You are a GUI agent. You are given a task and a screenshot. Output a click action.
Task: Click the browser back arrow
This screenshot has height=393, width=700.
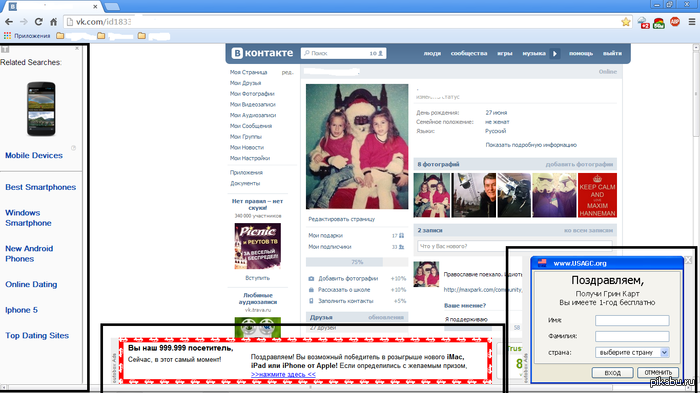coord(9,21)
